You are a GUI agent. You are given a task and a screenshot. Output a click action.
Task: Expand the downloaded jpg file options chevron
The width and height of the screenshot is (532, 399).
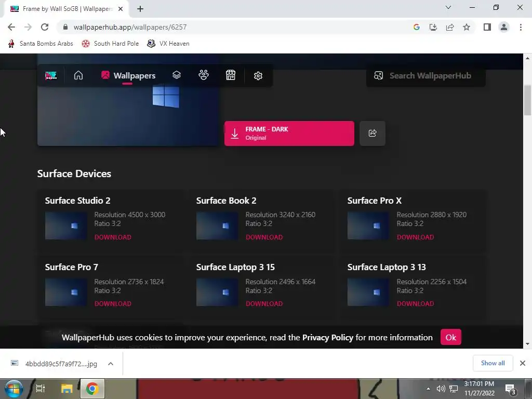[111, 364]
